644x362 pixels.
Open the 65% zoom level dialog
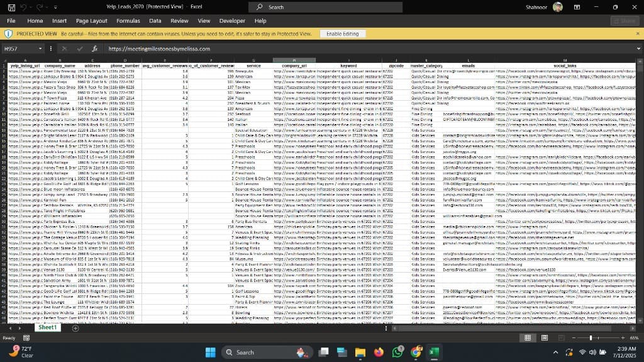(634, 337)
